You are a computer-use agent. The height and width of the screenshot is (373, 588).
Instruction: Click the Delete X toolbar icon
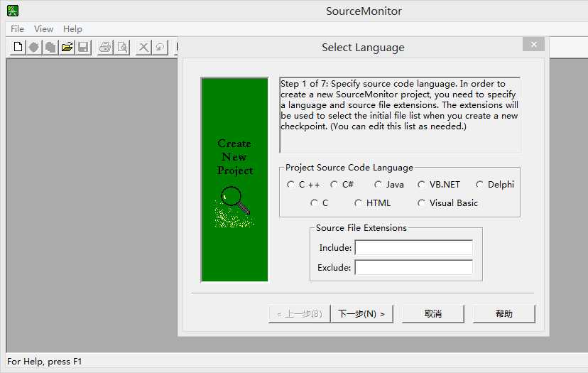click(143, 48)
